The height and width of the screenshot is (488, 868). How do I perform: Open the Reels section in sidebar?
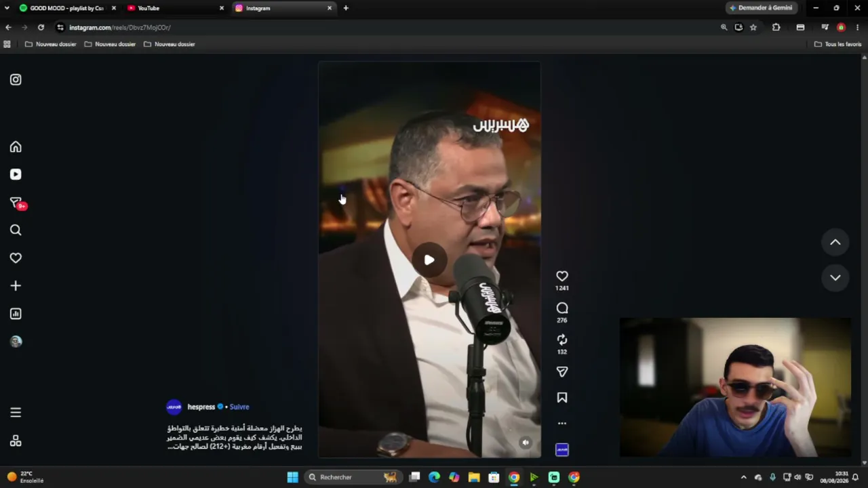(x=16, y=174)
